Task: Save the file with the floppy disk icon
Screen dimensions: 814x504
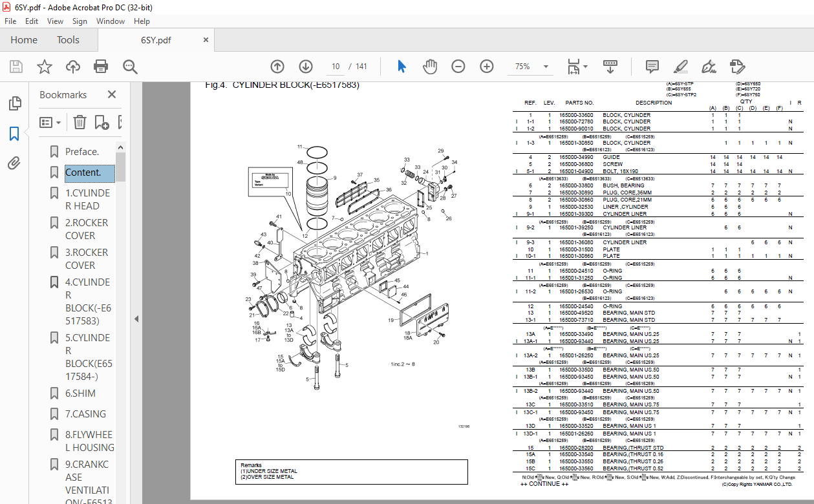Action: (16, 67)
